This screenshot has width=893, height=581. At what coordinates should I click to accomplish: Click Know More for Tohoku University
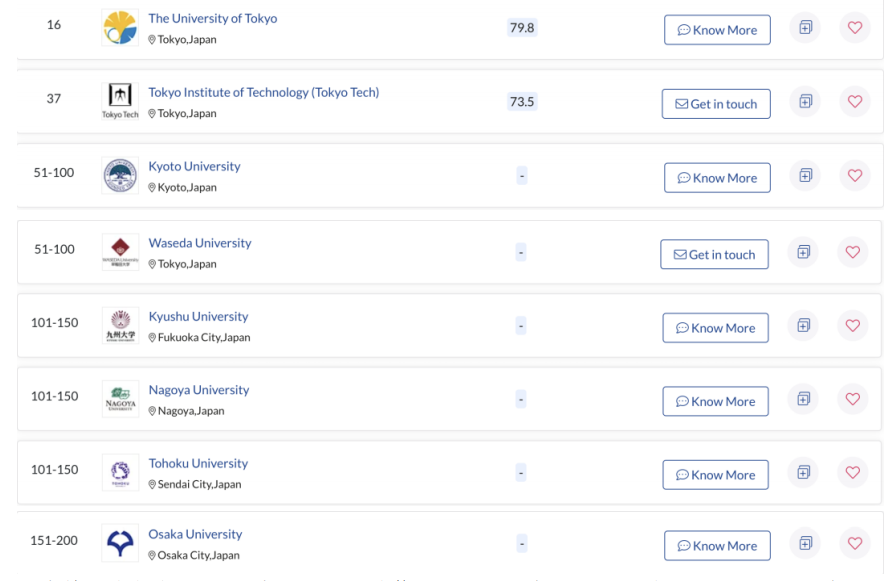coord(715,474)
